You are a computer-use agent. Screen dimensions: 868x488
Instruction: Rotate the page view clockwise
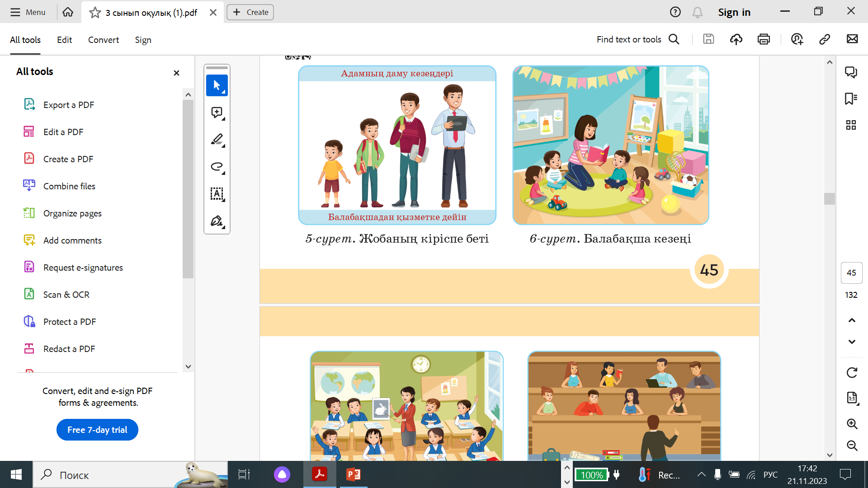pyautogui.click(x=852, y=373)
